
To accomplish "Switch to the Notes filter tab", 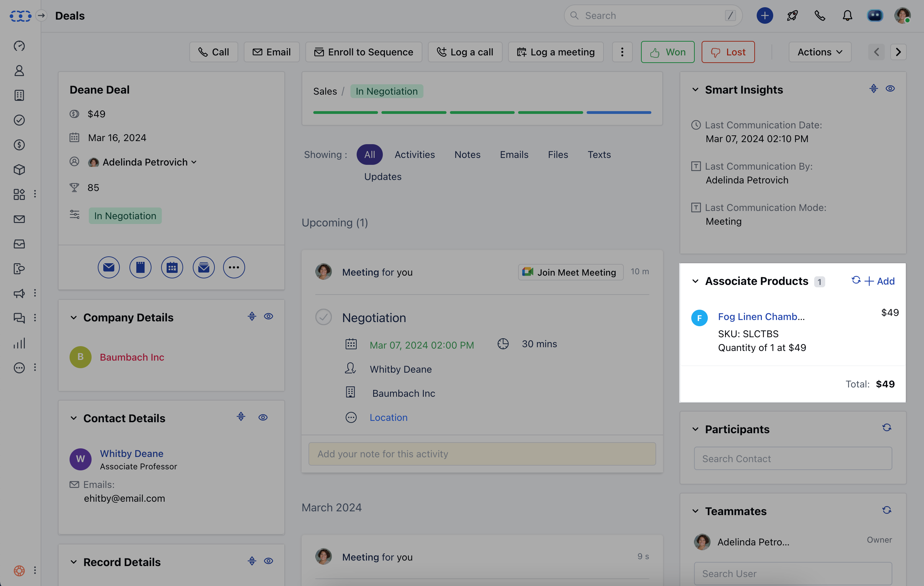I will tap(467, 155).
